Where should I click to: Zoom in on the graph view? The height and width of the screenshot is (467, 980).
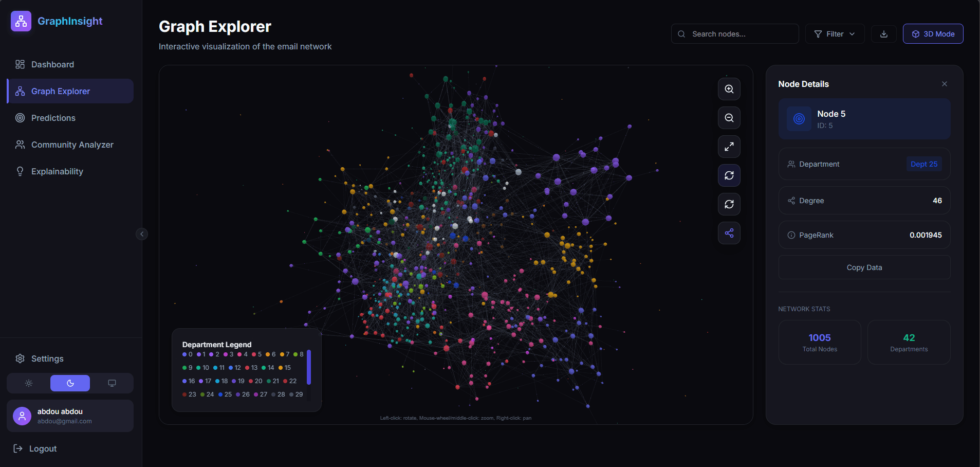pos(729,89)
